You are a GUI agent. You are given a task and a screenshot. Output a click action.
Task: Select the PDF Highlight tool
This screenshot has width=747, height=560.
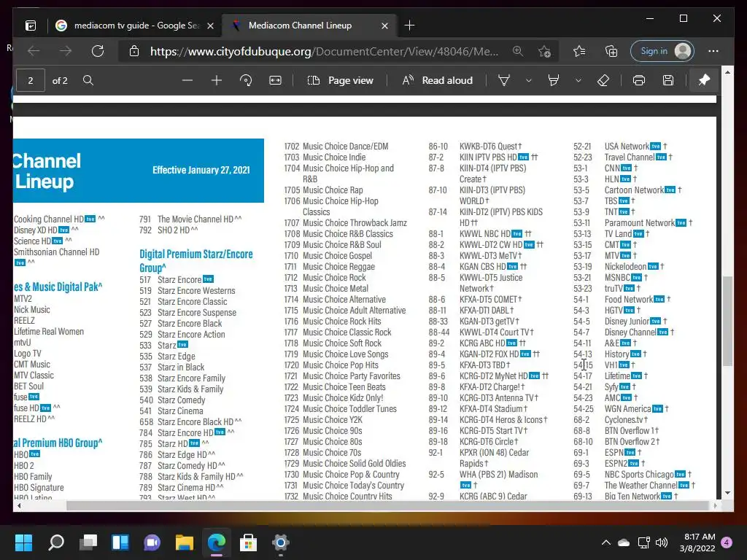pos(554,80)
